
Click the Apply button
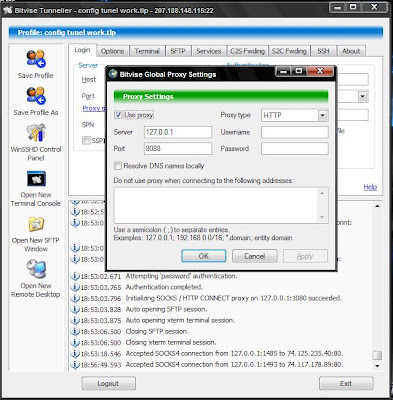click(x=305, y=256)
